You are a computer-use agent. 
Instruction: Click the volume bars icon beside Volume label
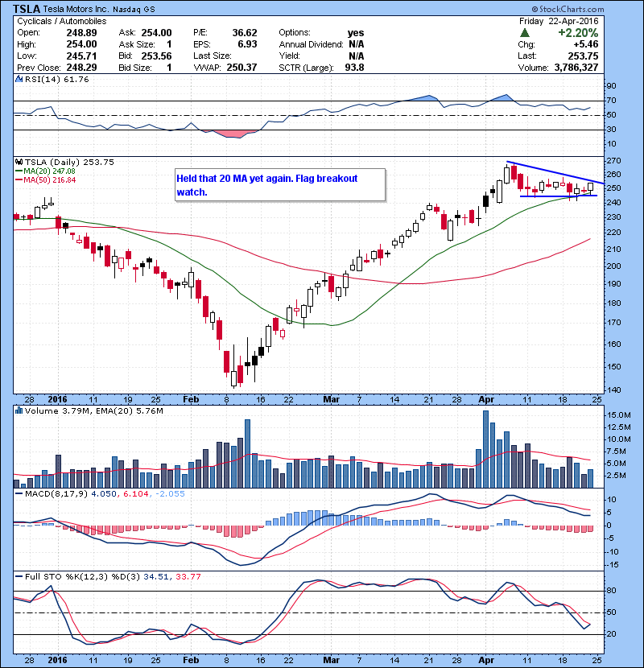(x=19, y=410)
